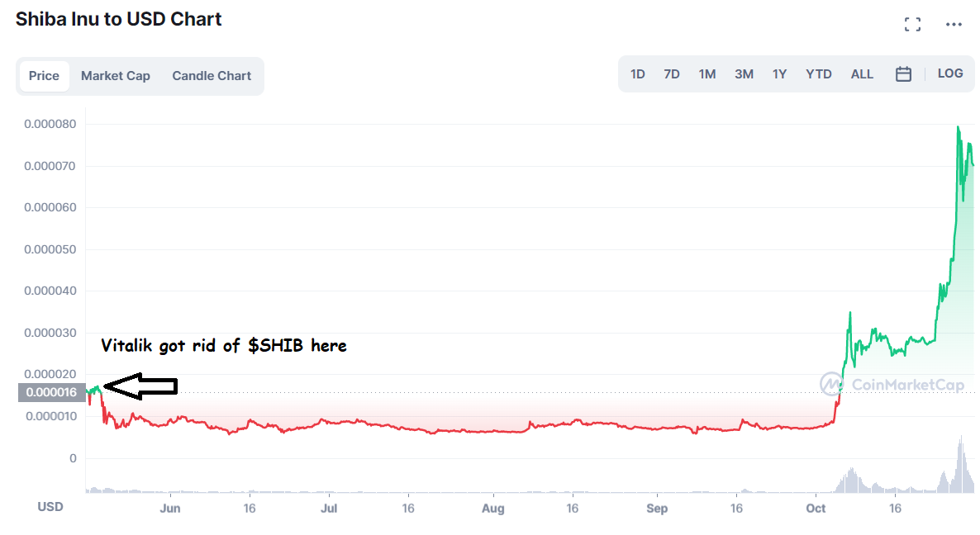
Task: Click the Jun date label on x-axis
Action: point(170,508)
